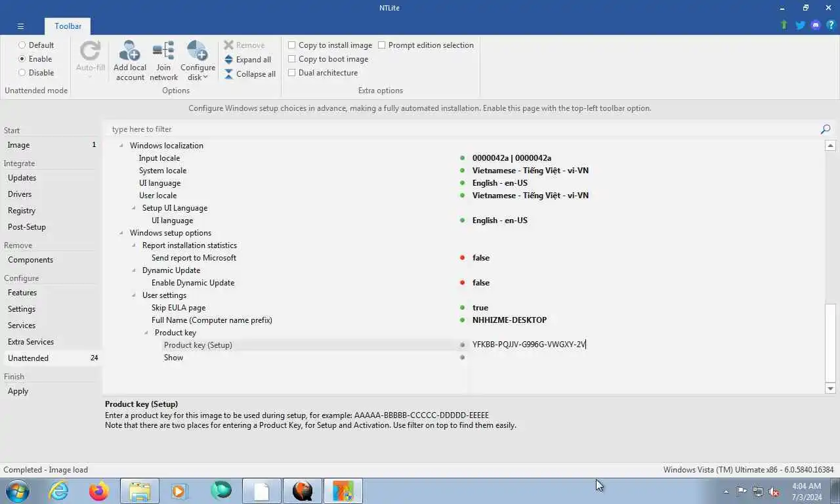Viewport: 840px width, 504px height.
Task: Launch Firefox from taskbar
Action: tap(98, 491)
